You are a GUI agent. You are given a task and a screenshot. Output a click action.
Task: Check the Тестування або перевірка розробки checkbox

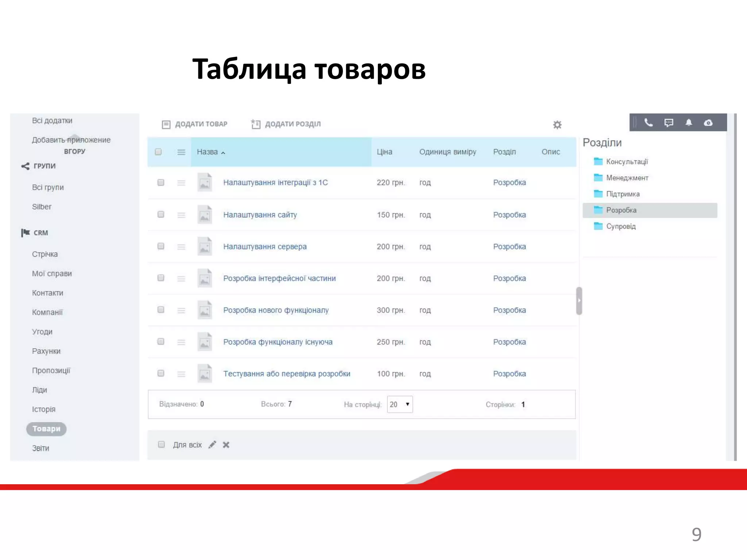[x=161, y=373]
